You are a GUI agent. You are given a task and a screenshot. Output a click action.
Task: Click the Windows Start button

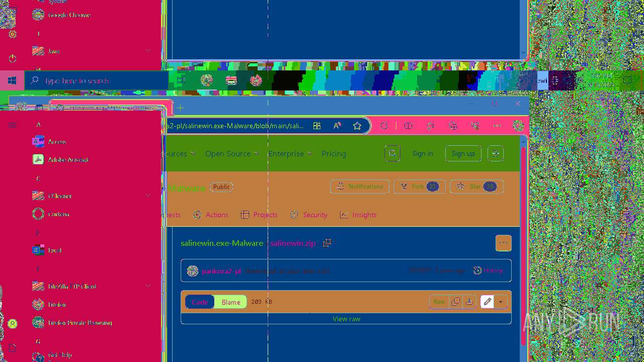tap(12, 80)
